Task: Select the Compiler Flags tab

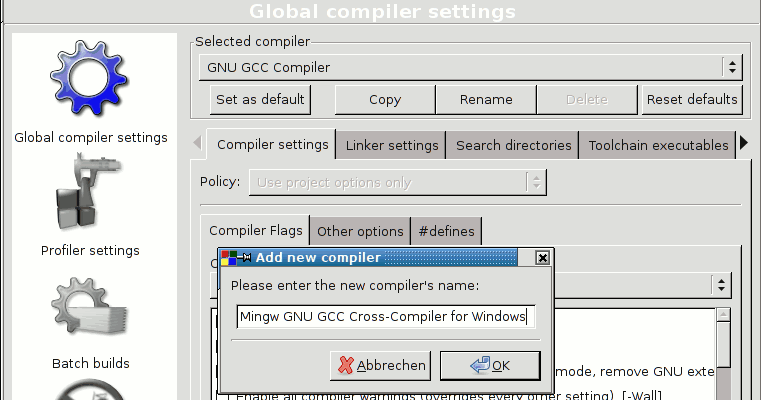Action: (x=256, y=231)
